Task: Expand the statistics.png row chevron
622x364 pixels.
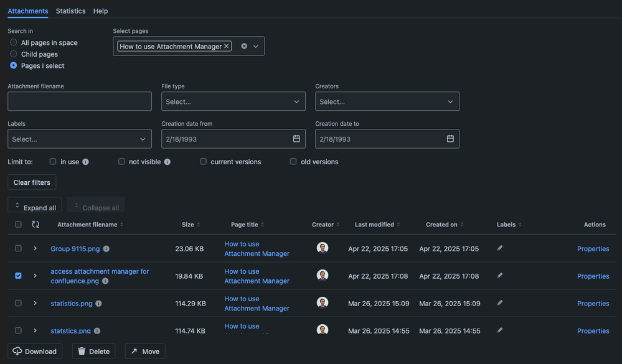Action: tap(35, 304)
